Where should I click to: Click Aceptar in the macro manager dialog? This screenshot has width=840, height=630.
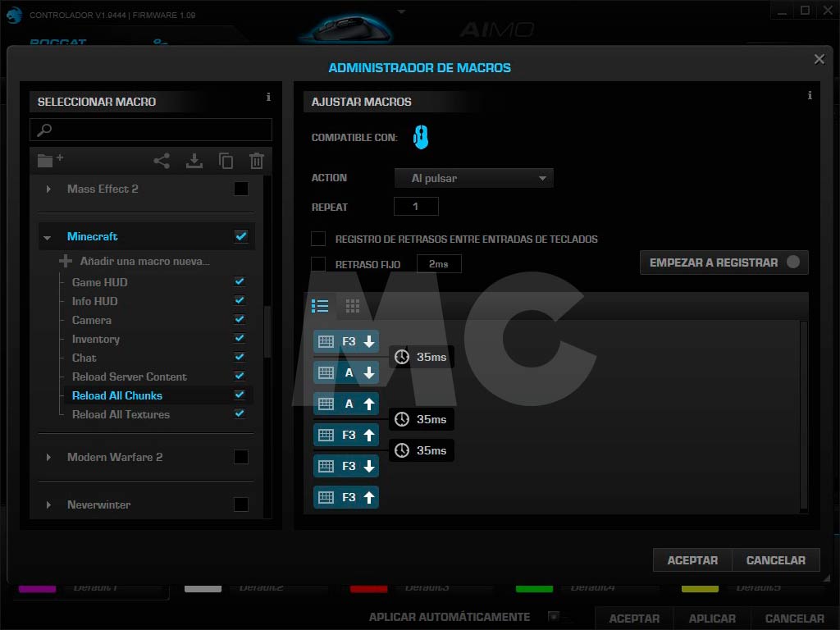point(692,560)
